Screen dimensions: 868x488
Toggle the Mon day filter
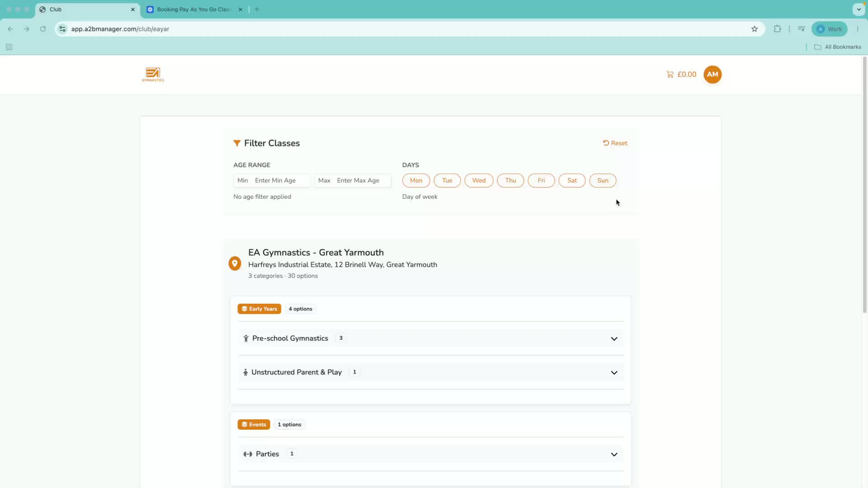(x=416, y=180)
